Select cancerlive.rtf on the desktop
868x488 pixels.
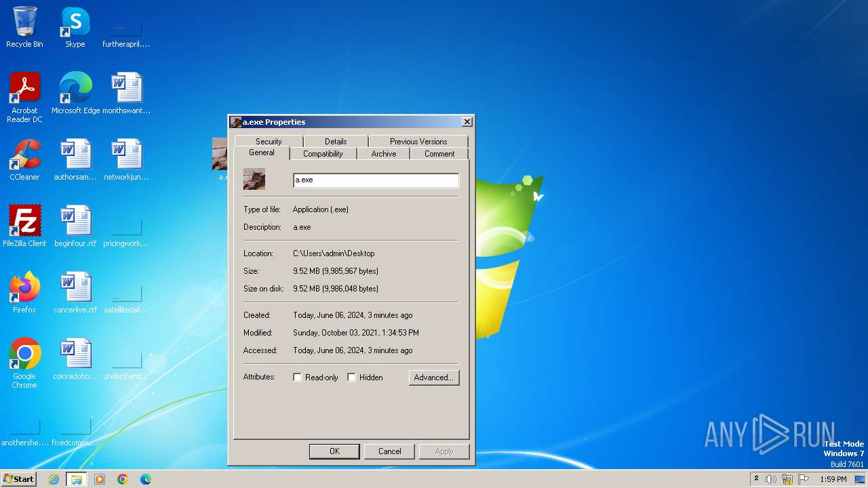coord(75,293)
